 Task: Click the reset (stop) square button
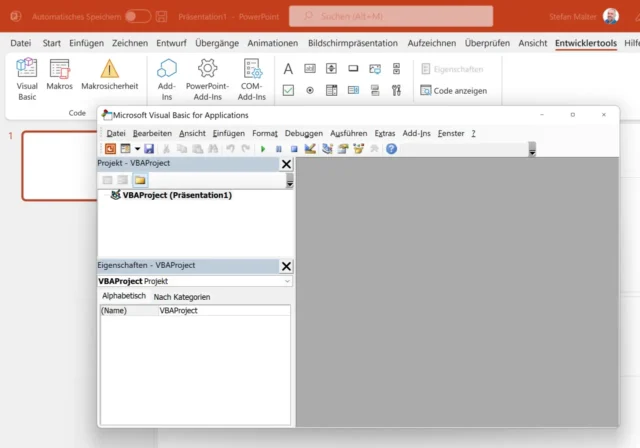pos(294,149)
